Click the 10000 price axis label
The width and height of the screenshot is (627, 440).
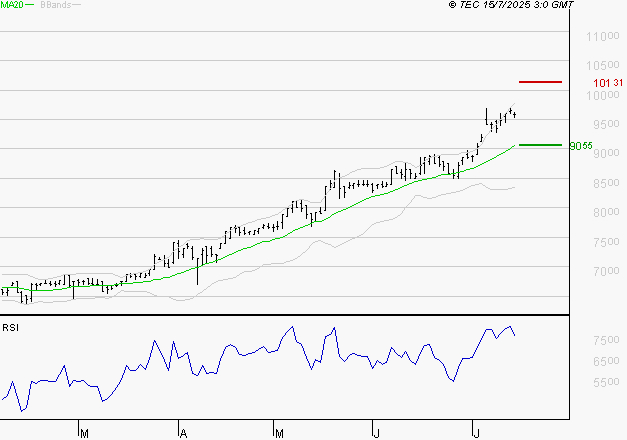pyautogui.click(x=603, y=96)
